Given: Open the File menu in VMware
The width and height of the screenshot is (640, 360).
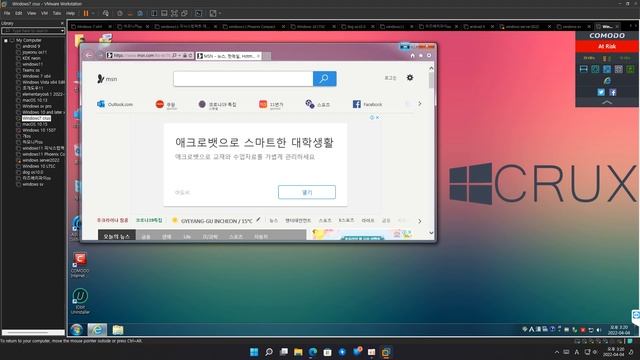Looking at the screenshot, I should pyautogui.click(x=7, y=13).
